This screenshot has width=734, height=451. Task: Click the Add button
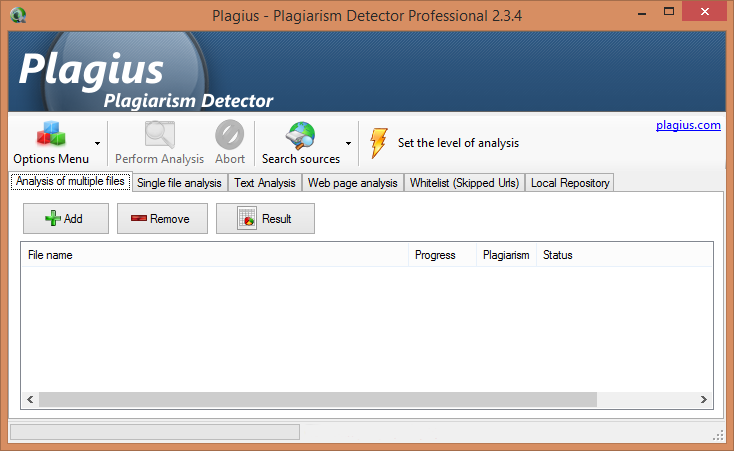(66, 218)
